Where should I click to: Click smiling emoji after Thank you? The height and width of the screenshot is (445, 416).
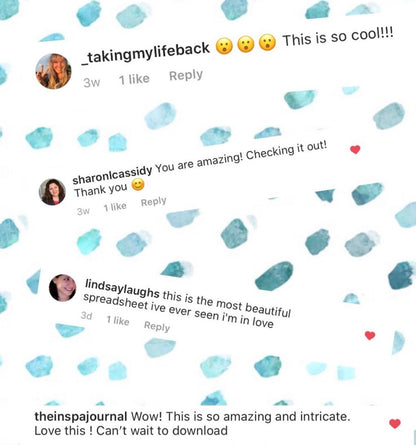(x=138, y=185)
